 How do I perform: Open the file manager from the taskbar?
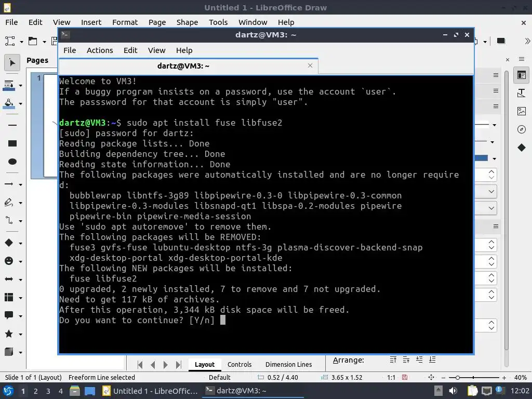pyautogui.click(x=75, y=391)
